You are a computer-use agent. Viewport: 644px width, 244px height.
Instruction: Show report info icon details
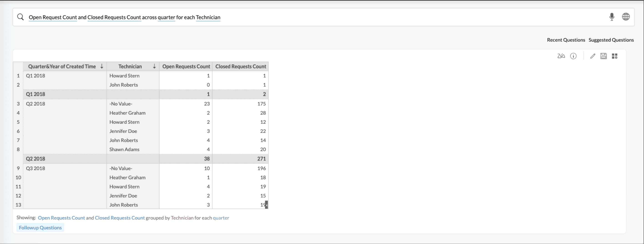pyautogui.click(x=573, y=56)
